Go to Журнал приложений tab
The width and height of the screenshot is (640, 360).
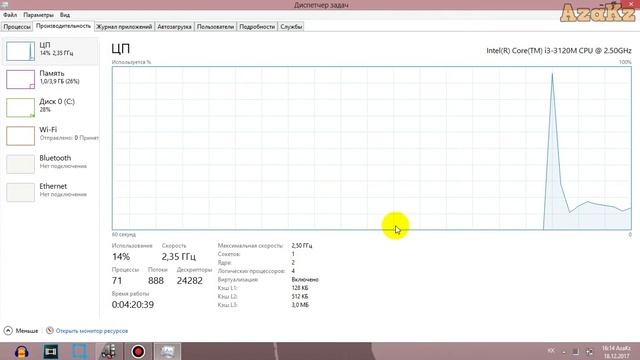point(124,27)
